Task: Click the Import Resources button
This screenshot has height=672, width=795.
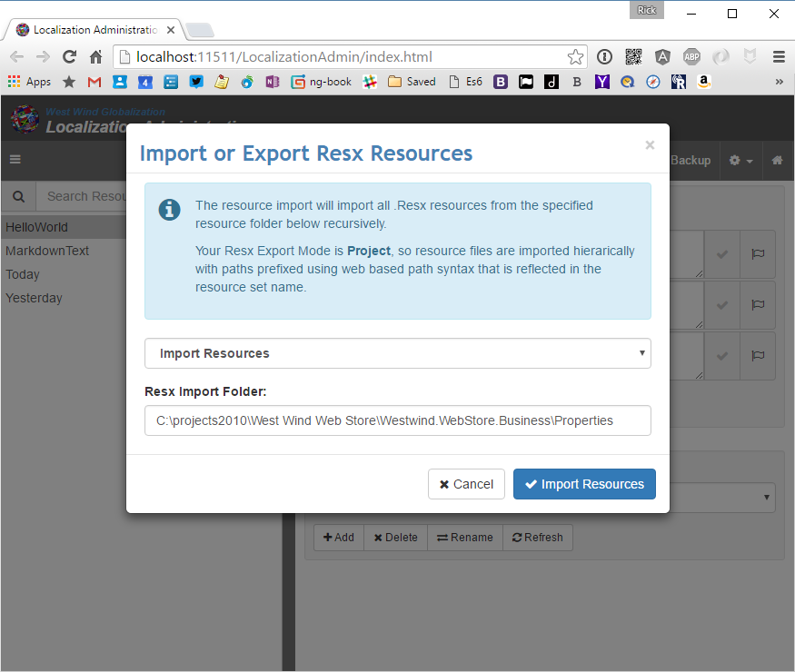Action: coord(584,484)
